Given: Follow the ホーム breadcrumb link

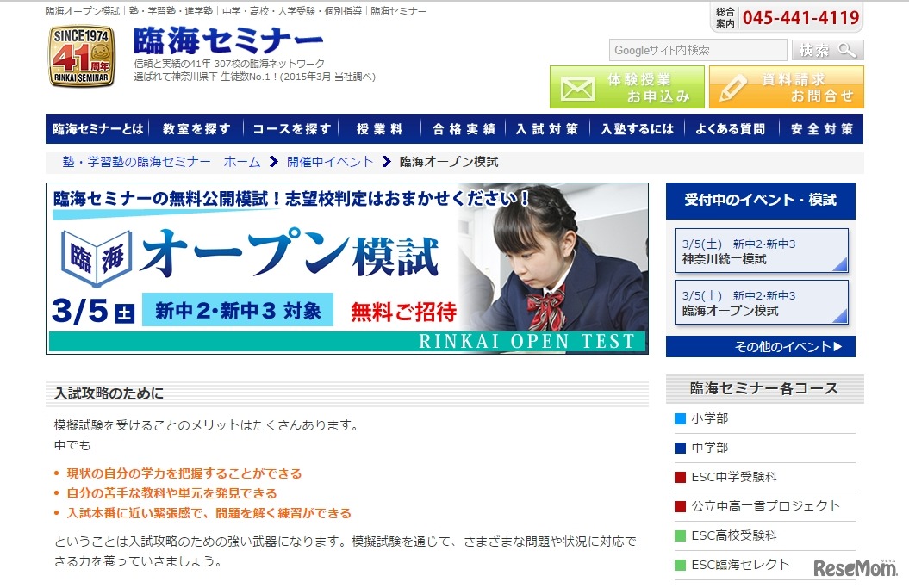Looking at the screenshot, I should [x=242, y=162].
